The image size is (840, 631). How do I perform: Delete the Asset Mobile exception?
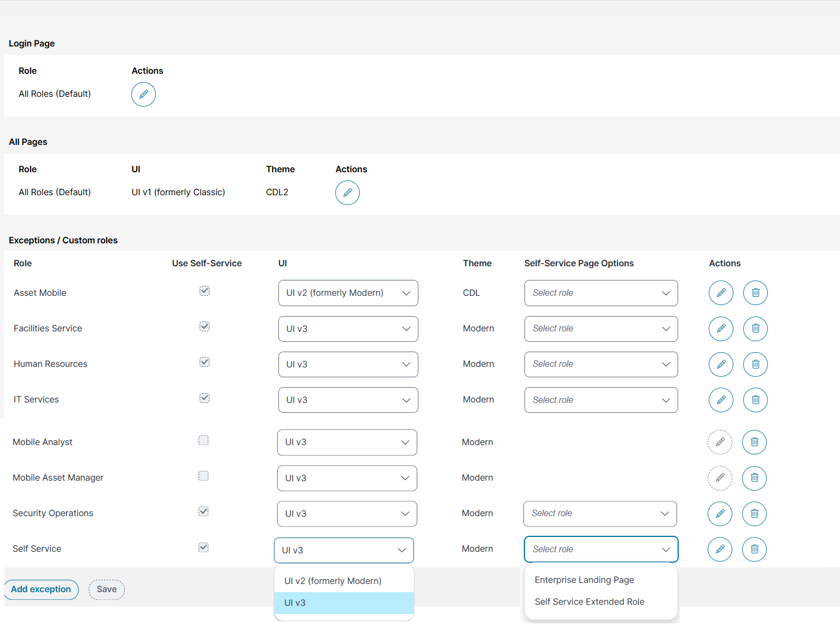tap(755, 293)
